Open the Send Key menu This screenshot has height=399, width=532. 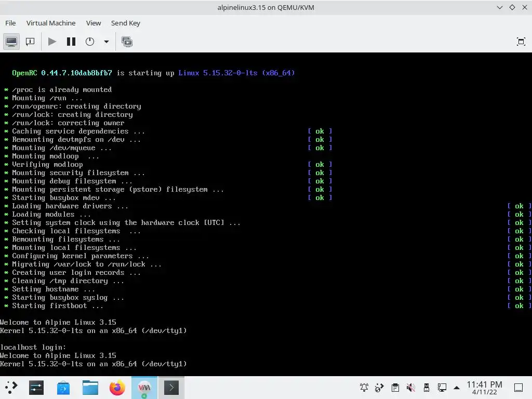click(x=126, y=23)
